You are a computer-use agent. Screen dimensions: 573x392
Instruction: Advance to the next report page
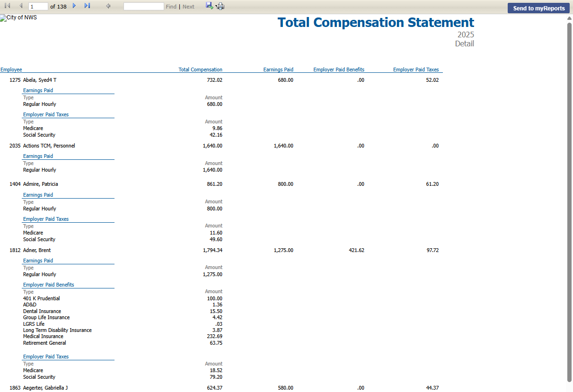pyautogui.click(x=74, y=6)
